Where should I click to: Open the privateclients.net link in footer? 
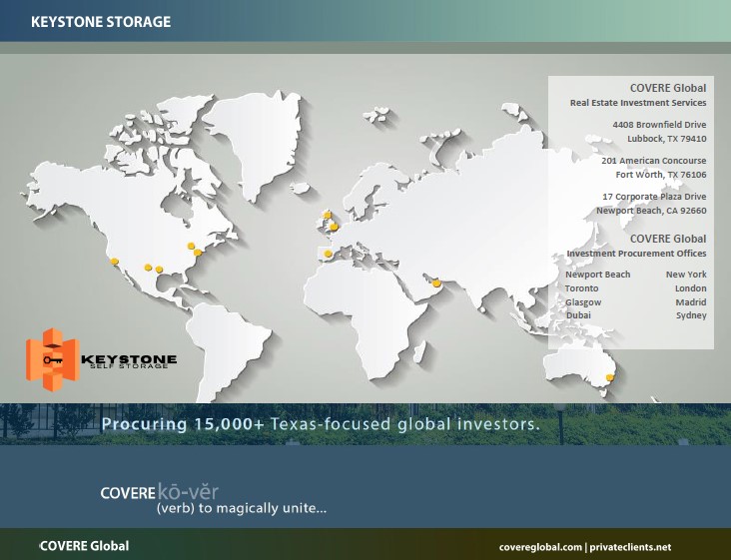click(630, 547)
